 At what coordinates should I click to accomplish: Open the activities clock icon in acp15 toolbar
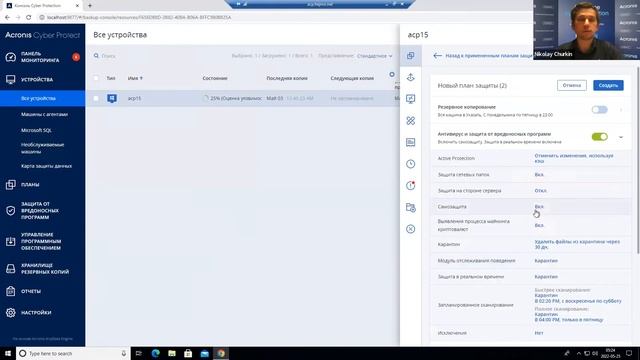point(411,164)
